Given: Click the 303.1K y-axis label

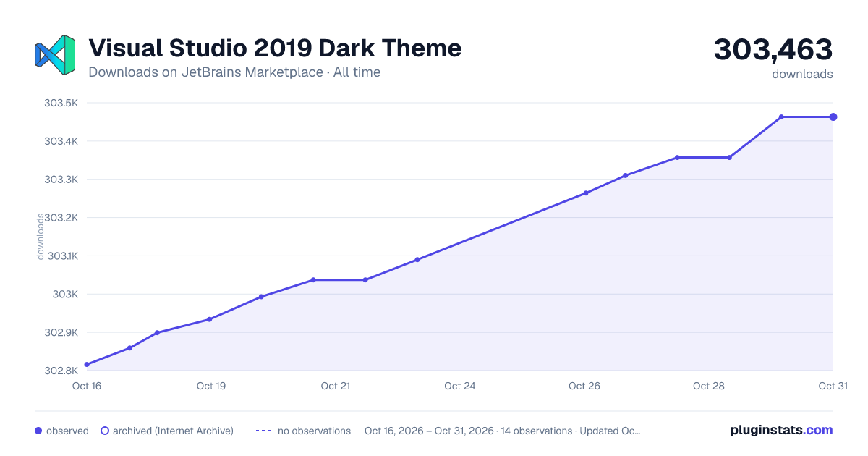Looking at the screenshot, I should [x=63, y=256].
